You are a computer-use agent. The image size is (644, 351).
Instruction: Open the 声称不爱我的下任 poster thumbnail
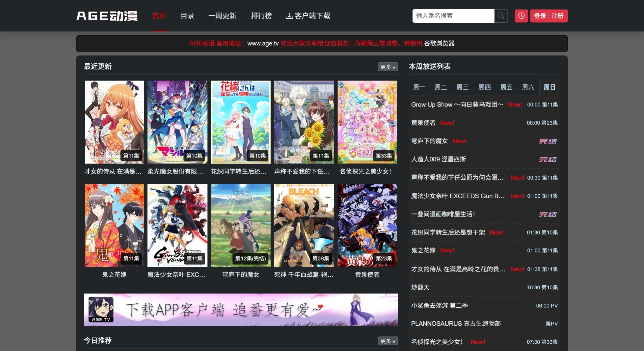click(x=304, y=122)
